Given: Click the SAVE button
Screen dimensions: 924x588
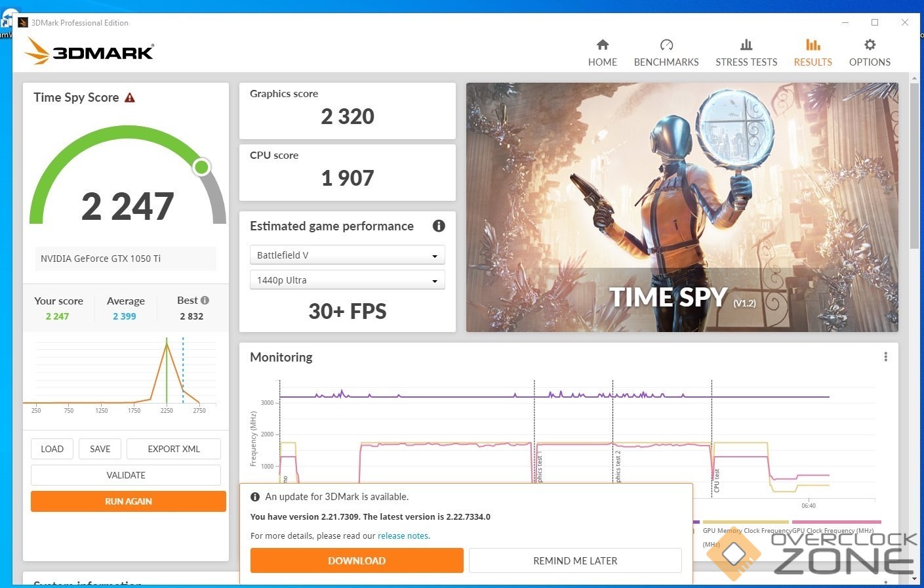Looking at the screenshot, I should click(100, 449).
